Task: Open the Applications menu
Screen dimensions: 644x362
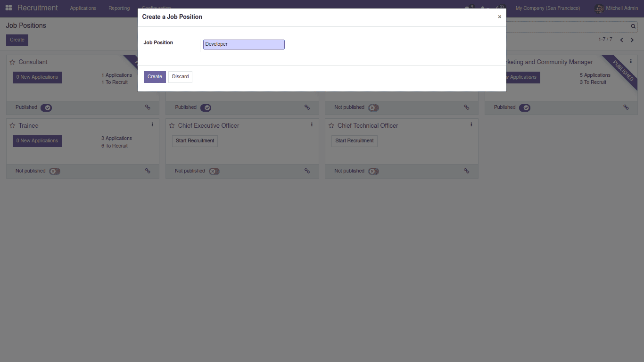Action: tap(83, 8)
